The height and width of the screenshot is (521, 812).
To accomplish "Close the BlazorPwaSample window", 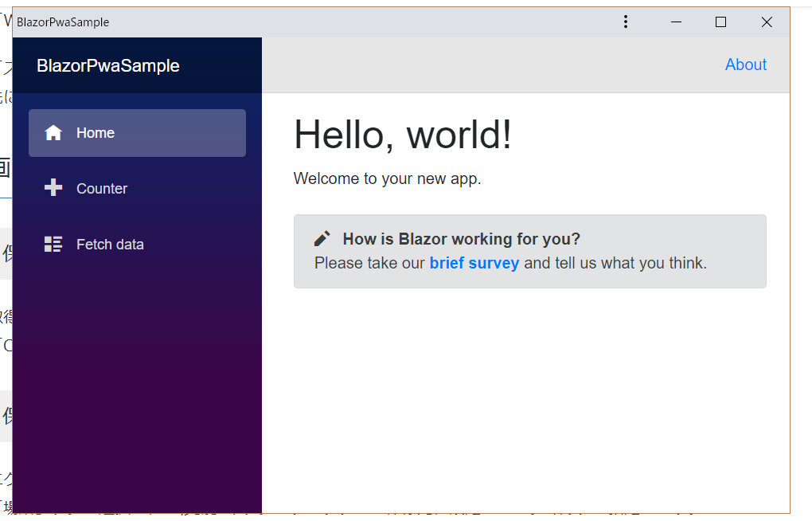I will (x=767, y=22).
